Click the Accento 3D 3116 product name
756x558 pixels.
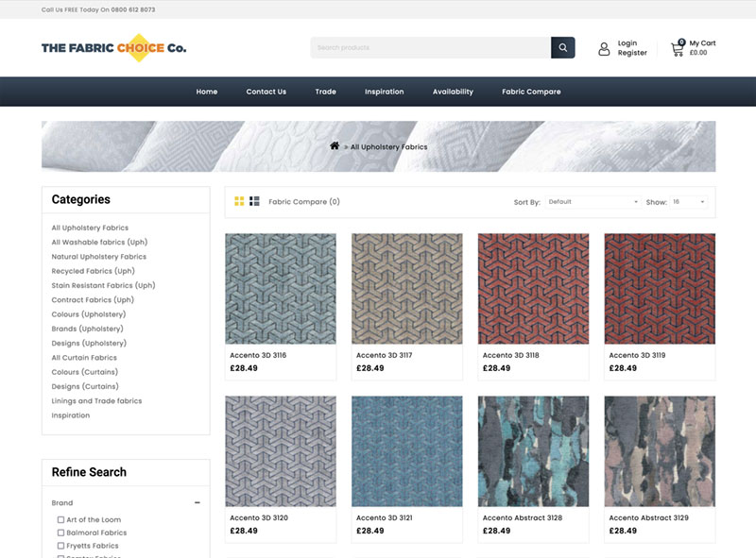tap(258, 355)
